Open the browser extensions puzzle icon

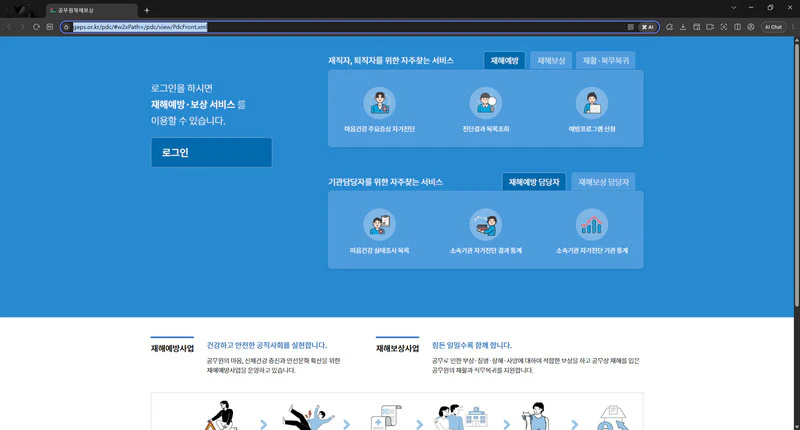tap(669, 27)
